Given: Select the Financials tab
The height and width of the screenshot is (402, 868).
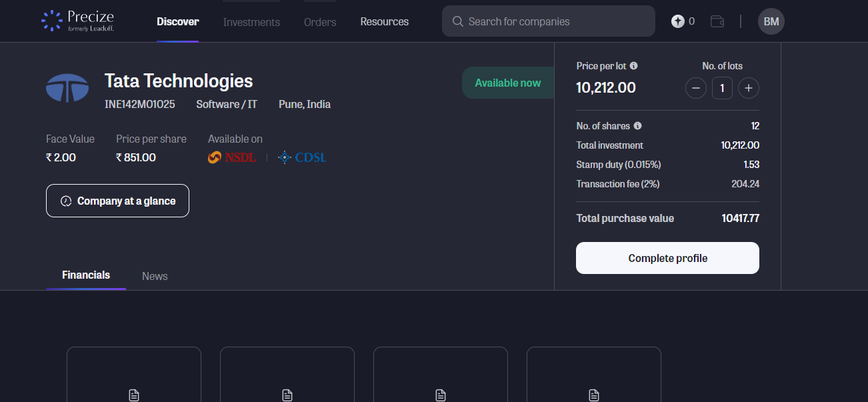Looking at the screenshot, I should 86,275.
